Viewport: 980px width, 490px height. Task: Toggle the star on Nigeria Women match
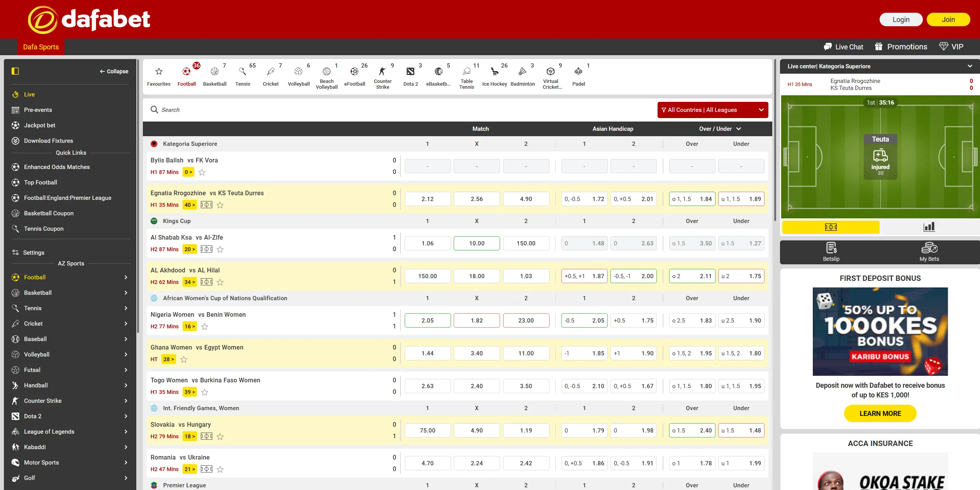205,326
